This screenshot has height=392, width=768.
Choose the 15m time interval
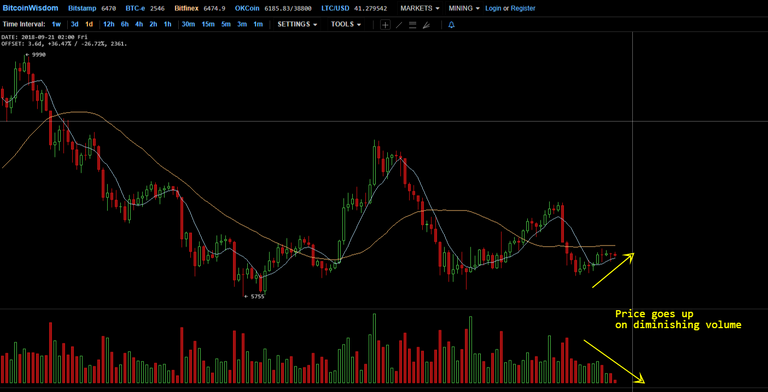tap(208, 24)
